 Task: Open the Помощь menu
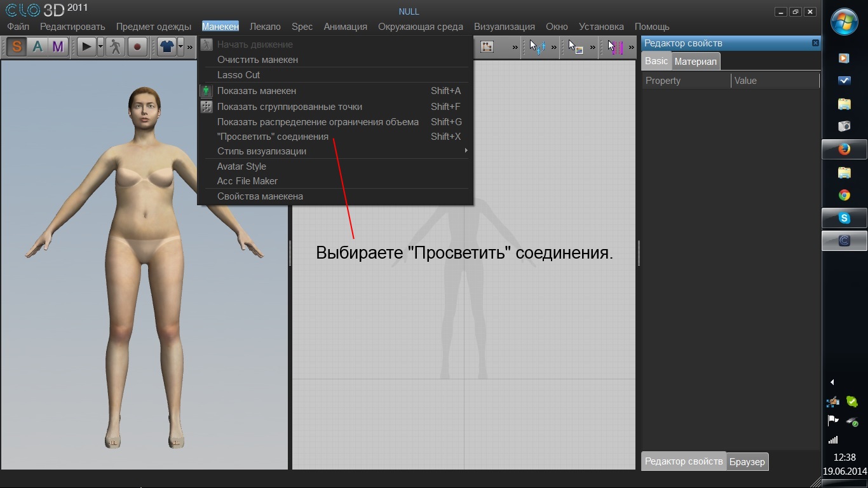coord(652,27)
